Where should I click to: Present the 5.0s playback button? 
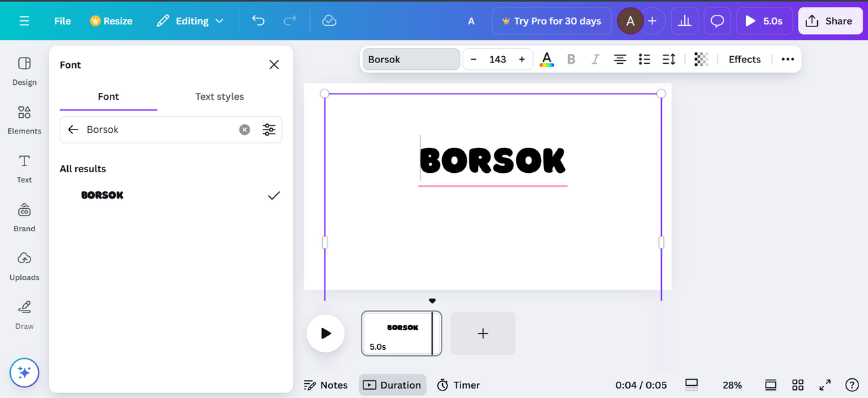tap(764, 21)
